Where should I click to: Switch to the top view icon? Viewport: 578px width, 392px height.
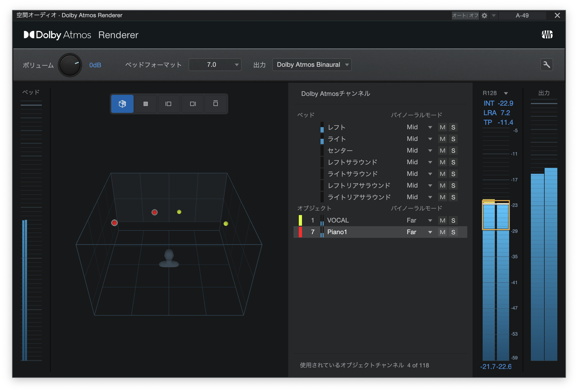[145, 104]
